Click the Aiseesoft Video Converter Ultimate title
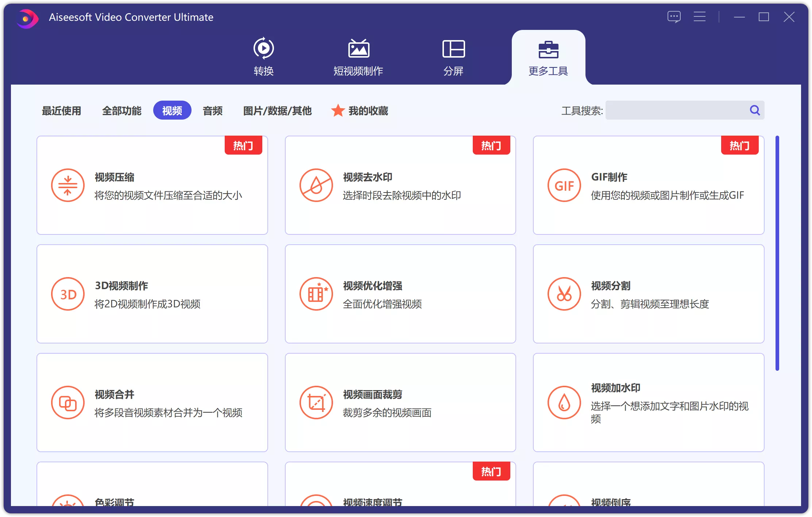The height and width of the screenshot is (517, 812). (x=131, y=17)
